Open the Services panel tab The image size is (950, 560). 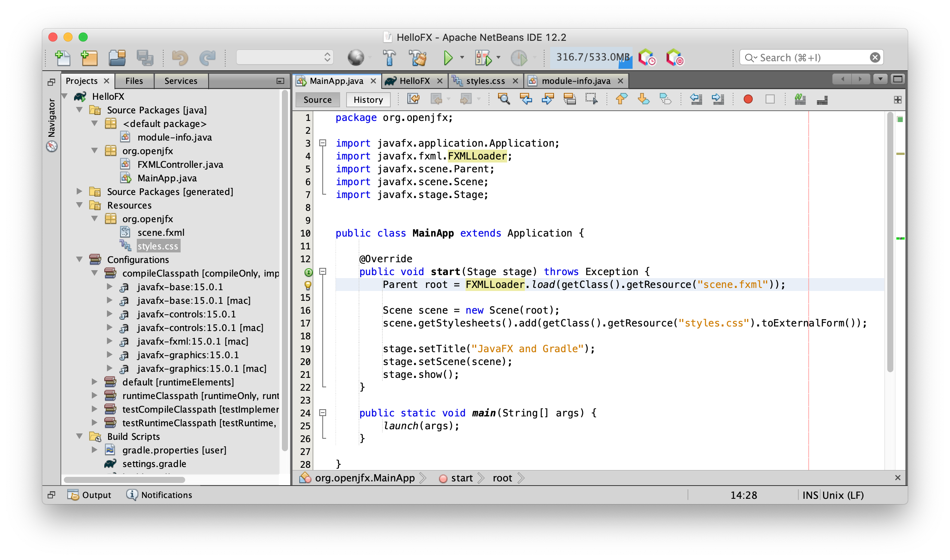click(181, 81)
